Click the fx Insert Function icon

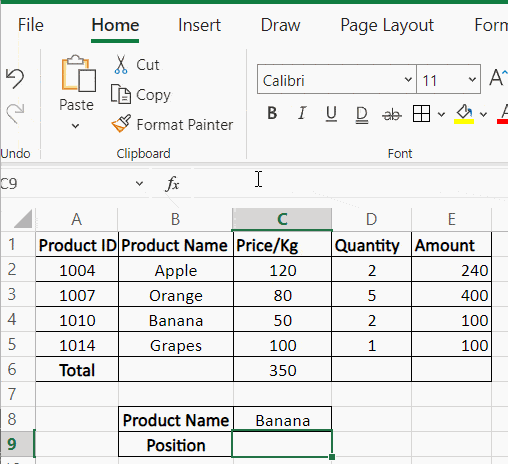(172, 184)
